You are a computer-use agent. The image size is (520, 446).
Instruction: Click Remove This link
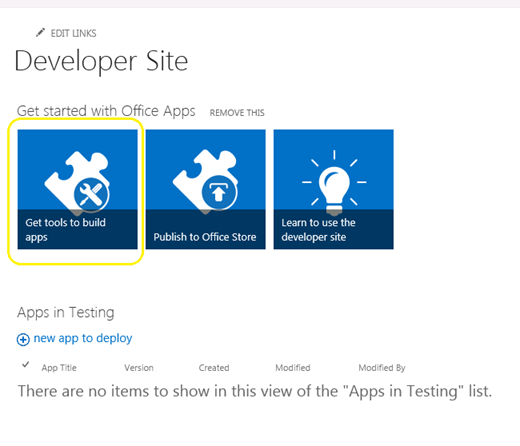237,113
